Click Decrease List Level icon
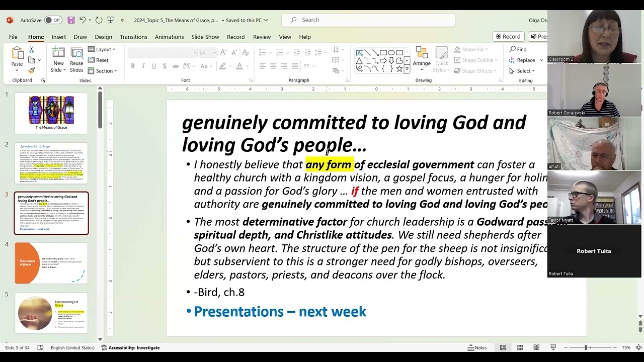This screenshot has height=362, width=644. point(297,52)
